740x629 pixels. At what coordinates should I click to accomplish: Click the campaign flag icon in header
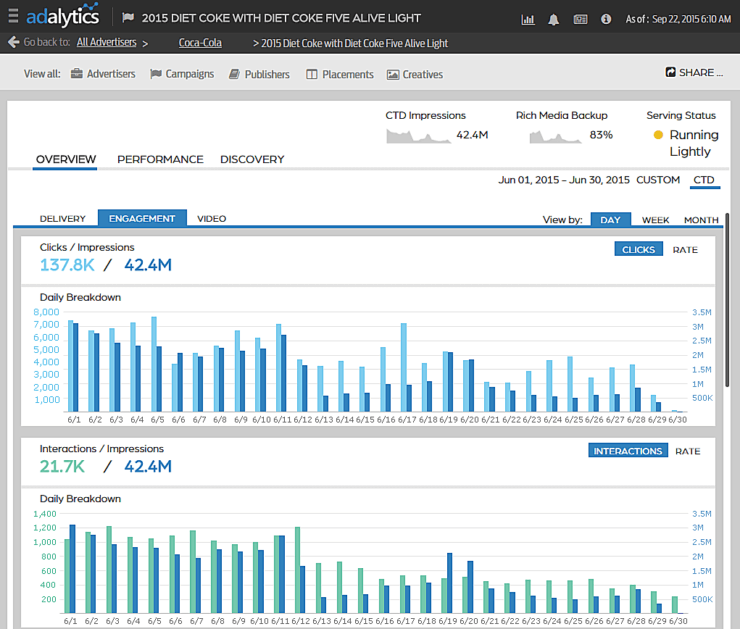[x=128, y=18]
